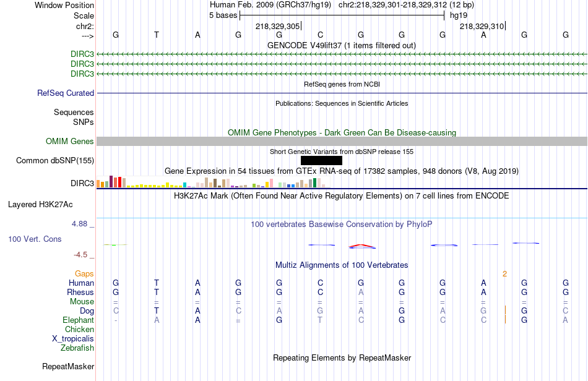588x381 pixels.
Task: Open the RefSeq genes from NCBI title
Action: pos(342,84)
